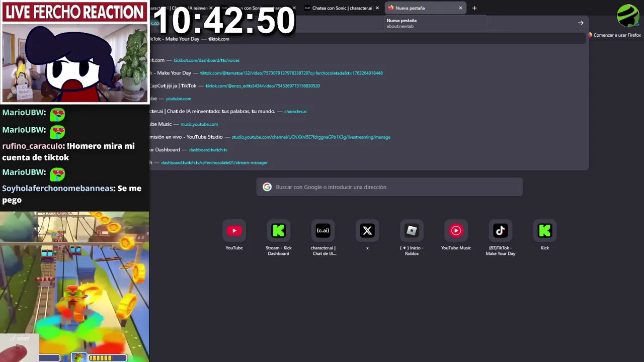Choose music.youtube.com suggestion
The height and width of the screenshot is (362, 644).
(x=368, y=124)
